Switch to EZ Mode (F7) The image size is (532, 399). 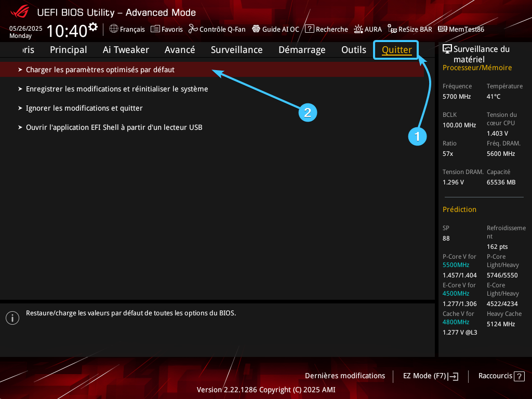tap(431, 376)
